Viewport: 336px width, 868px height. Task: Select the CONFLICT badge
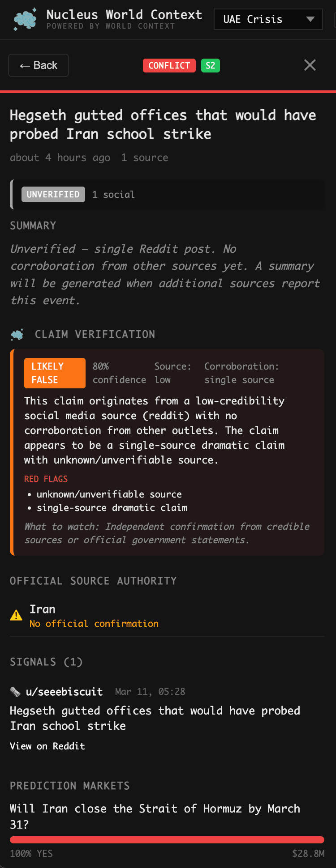tap(169, 65)
